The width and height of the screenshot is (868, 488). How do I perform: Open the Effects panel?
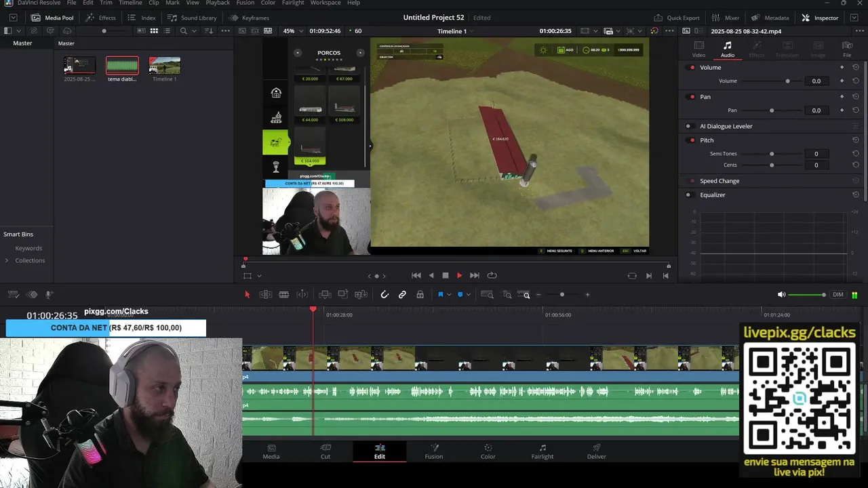point(100,18)
